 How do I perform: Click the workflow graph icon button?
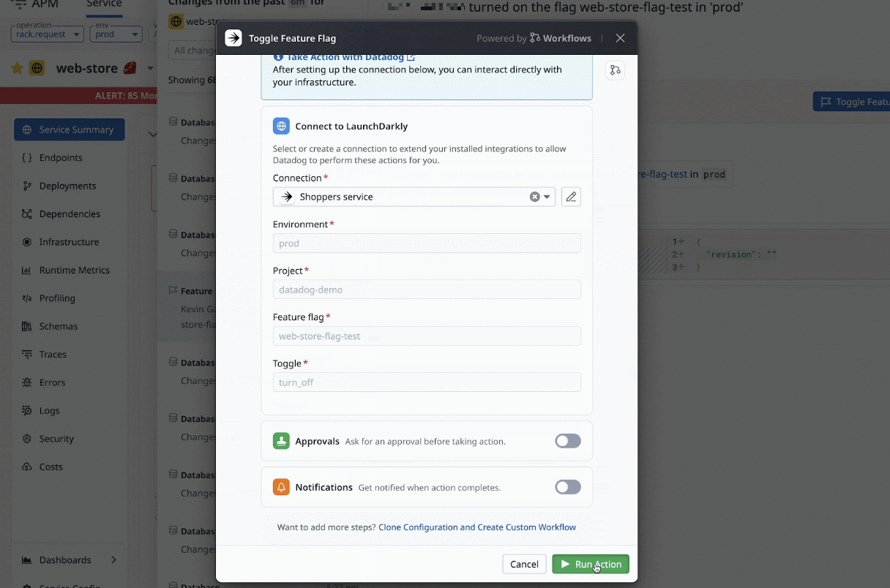(x=615, y=70)
